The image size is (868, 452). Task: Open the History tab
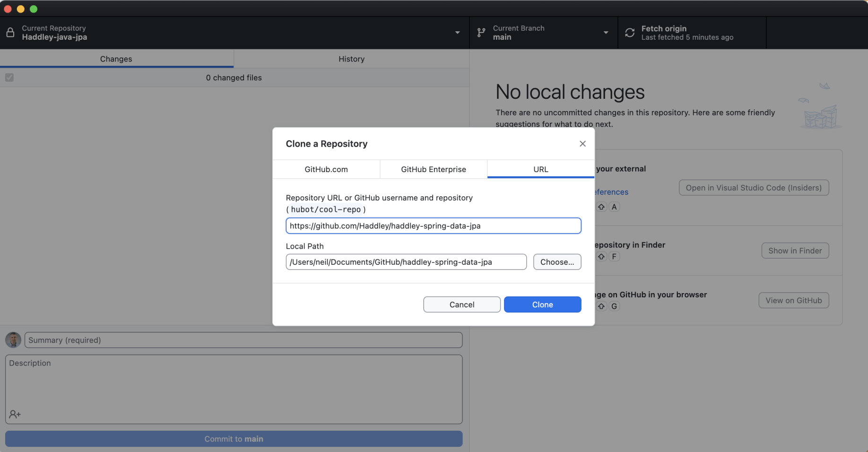[x=351, y=59]
